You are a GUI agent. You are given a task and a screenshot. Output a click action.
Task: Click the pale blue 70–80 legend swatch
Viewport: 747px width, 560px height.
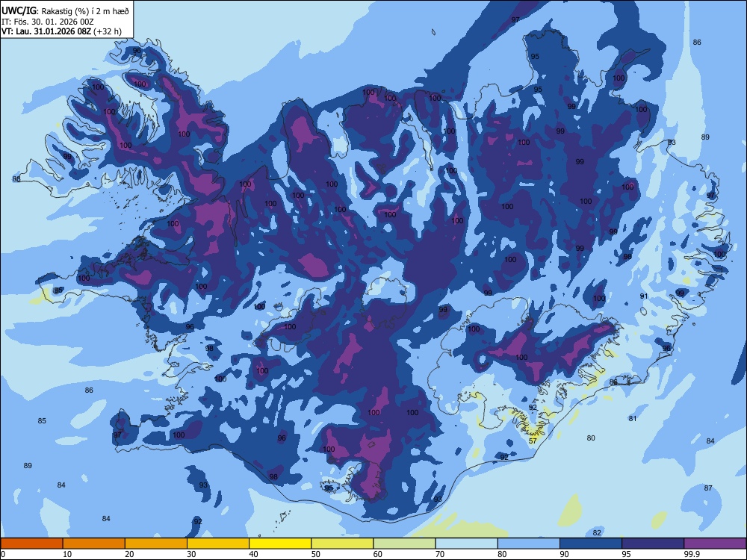tap(466, 544)
